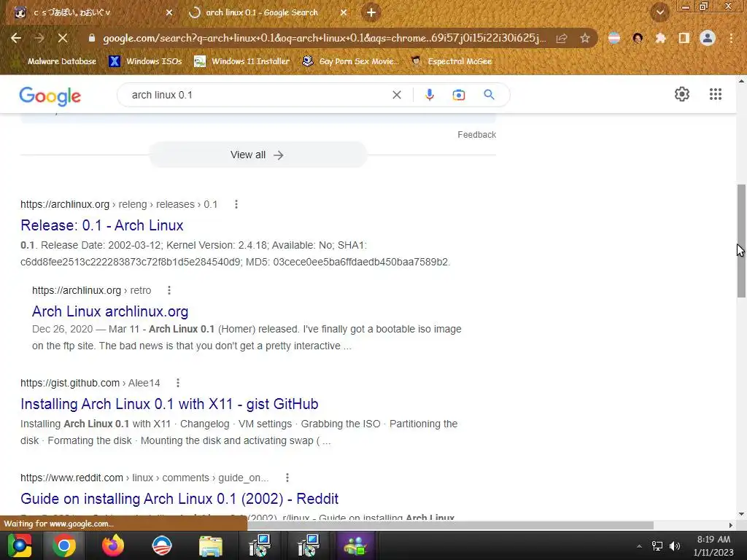Clear the Google search box text
747x560 pixels.
[396, 95]
